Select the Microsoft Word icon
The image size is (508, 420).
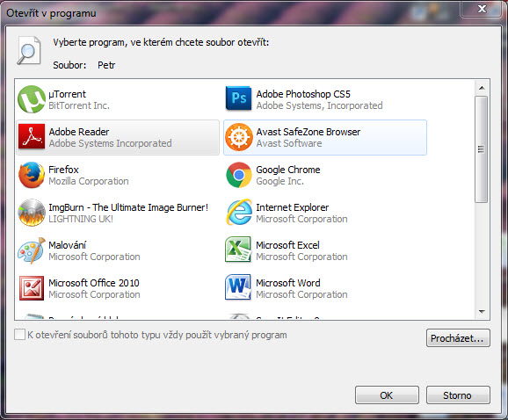coord(238,287)
